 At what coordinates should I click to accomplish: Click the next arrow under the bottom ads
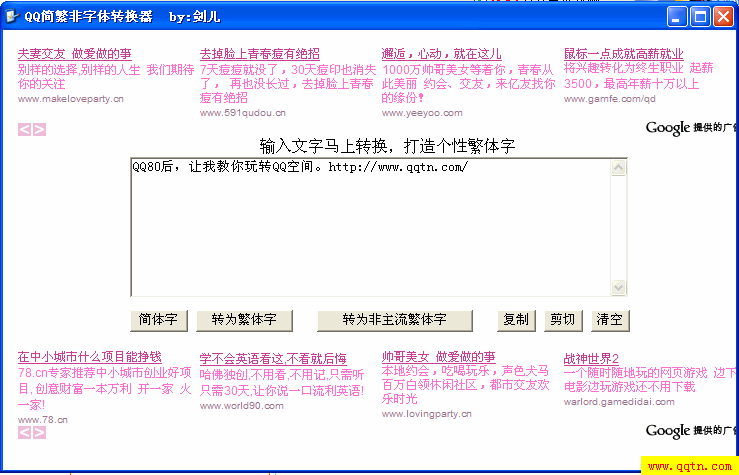click(39, 432)
